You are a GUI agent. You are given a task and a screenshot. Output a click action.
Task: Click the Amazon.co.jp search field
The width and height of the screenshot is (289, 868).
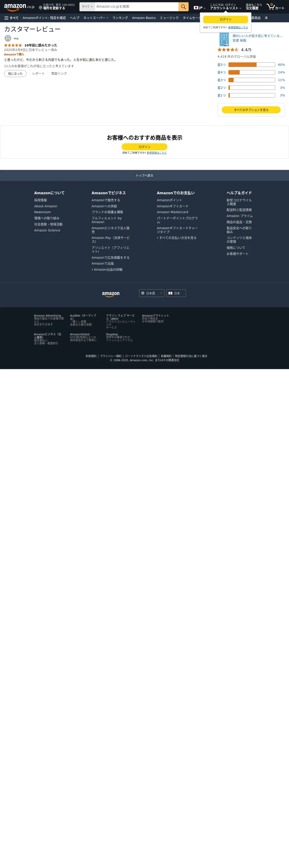[x=137, y=7]
